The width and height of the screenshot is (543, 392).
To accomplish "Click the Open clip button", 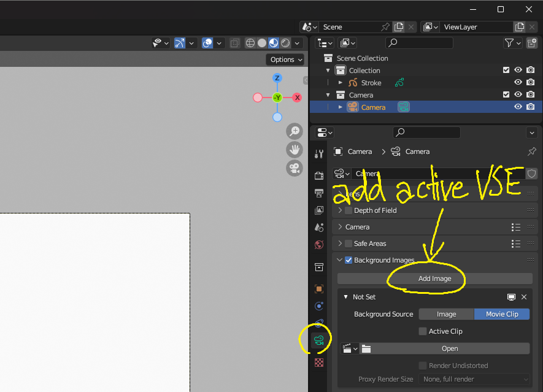I will (450, 348).
